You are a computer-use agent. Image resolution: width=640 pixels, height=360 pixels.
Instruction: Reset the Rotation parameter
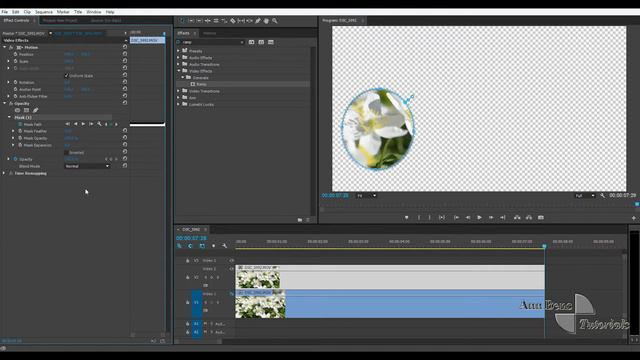pyautogui.click(x=125, y=82)
